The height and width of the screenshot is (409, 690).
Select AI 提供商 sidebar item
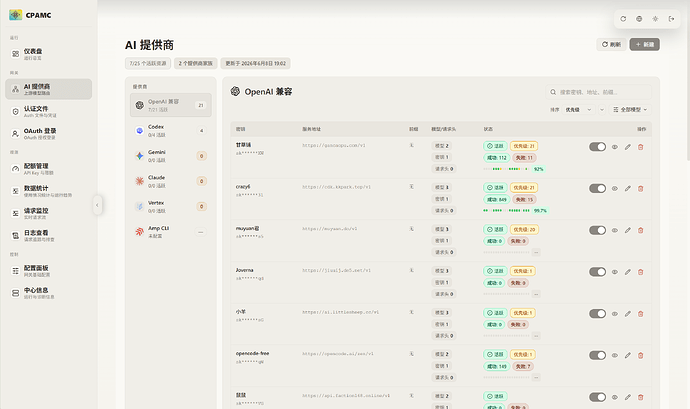pos(48,89)
